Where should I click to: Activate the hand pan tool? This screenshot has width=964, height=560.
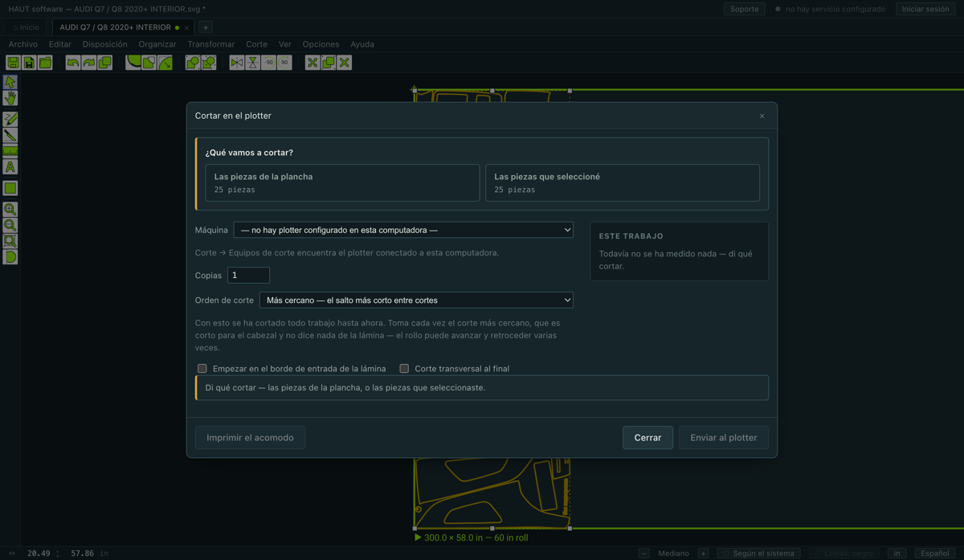click(10, 98)
